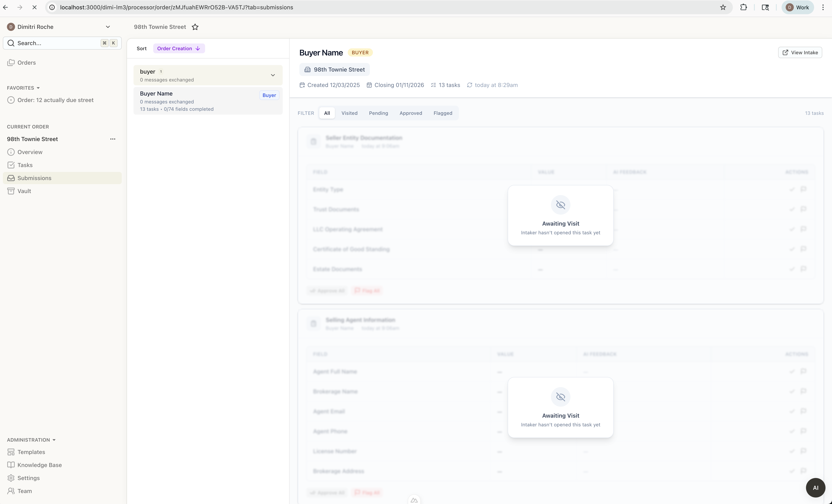The image size is (832, 504).
Task: Expand the buyer group chevron
Action: point(273,75)
